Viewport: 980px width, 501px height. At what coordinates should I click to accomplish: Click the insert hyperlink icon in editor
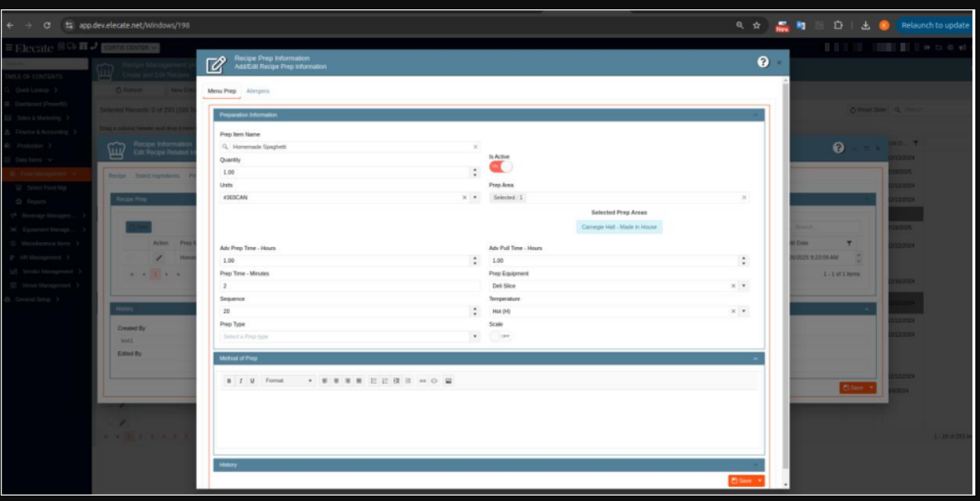(423, 381)
